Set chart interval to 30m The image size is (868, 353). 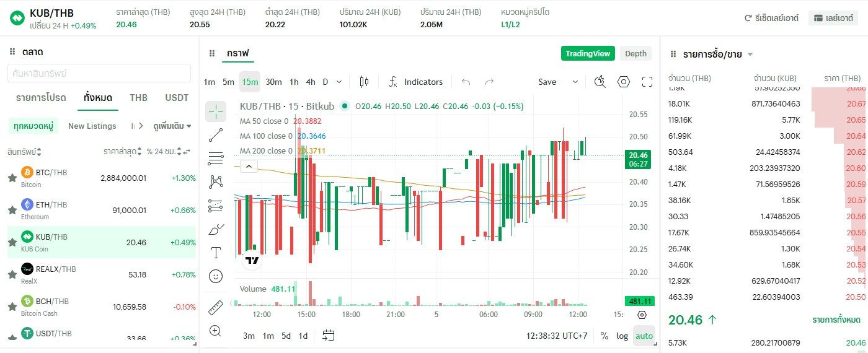pyautogui.click(x=273, y=82)
